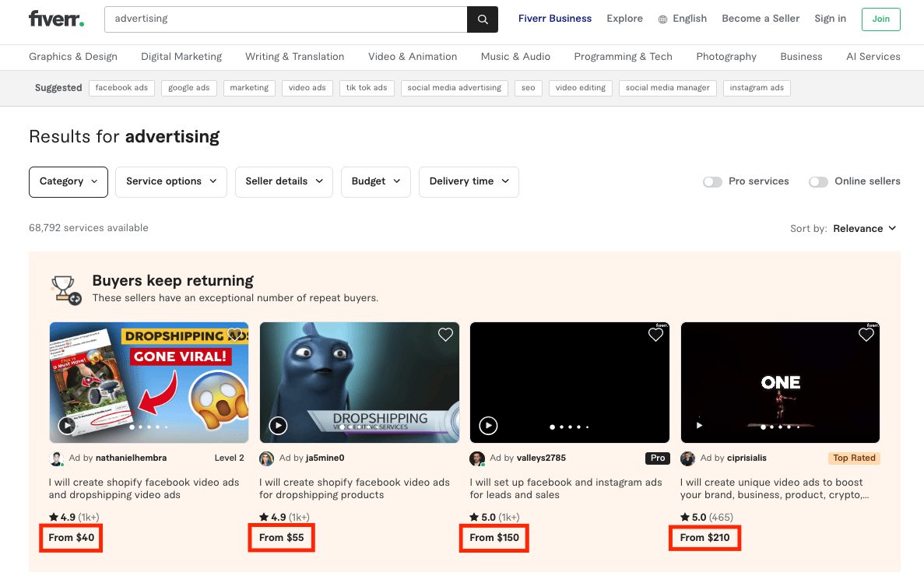924x583 pixels.
Task: Play the ja5mine0 dropshipping video
Action: click(x=278, y=425)
